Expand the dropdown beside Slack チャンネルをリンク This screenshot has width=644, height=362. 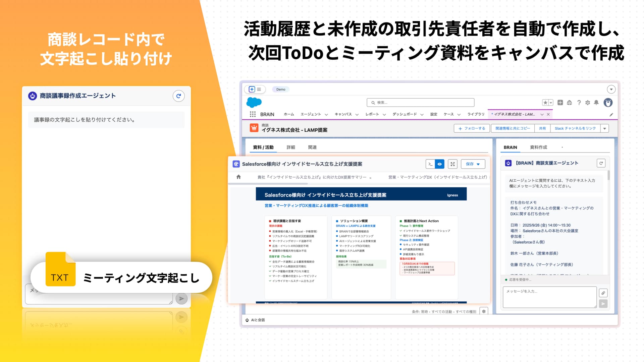coord(605,128)
